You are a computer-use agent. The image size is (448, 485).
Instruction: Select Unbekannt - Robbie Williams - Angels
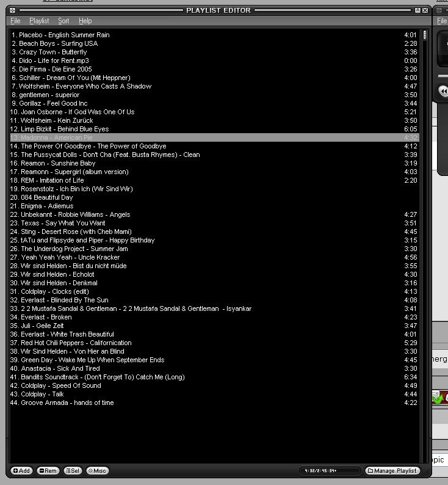coord(214,214)
